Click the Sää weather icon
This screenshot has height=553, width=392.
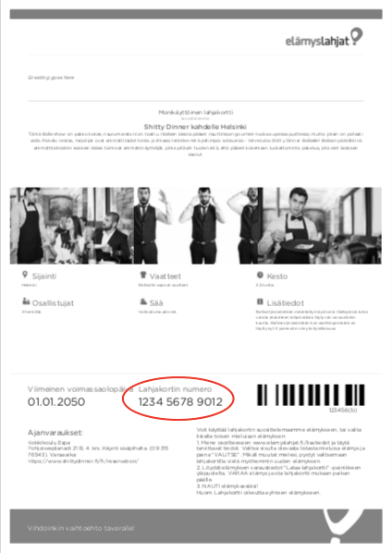pyautogui.click(x=143, y=301)
